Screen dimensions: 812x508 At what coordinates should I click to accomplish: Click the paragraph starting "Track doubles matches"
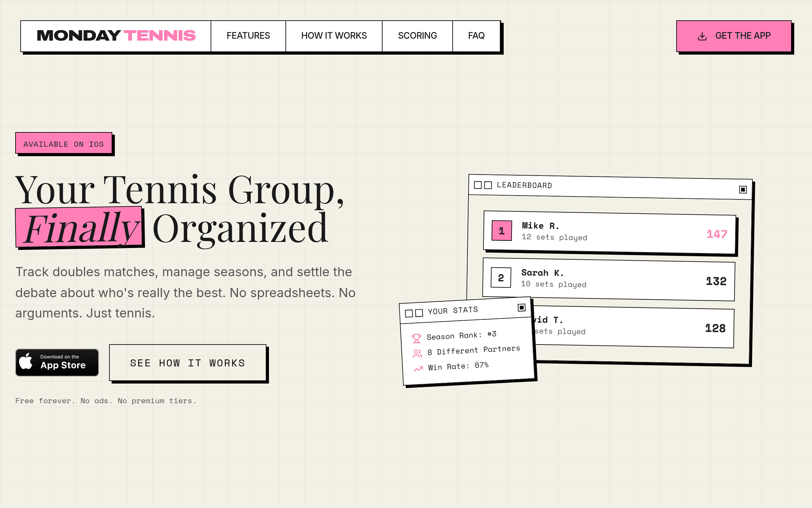point(185,292)
